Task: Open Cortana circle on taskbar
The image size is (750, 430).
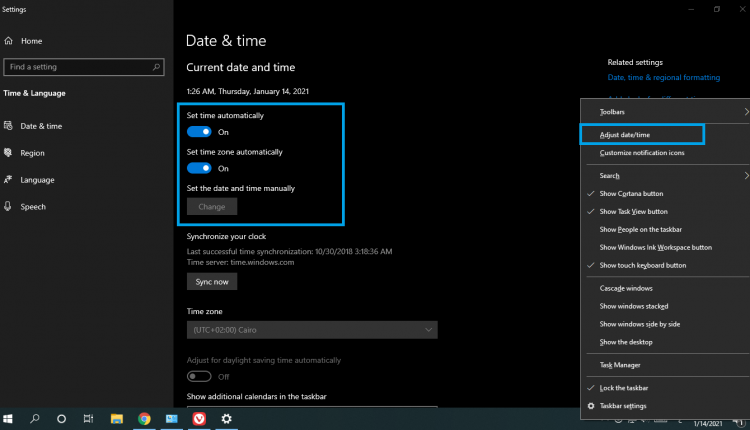Action: (x=61, y=419)
